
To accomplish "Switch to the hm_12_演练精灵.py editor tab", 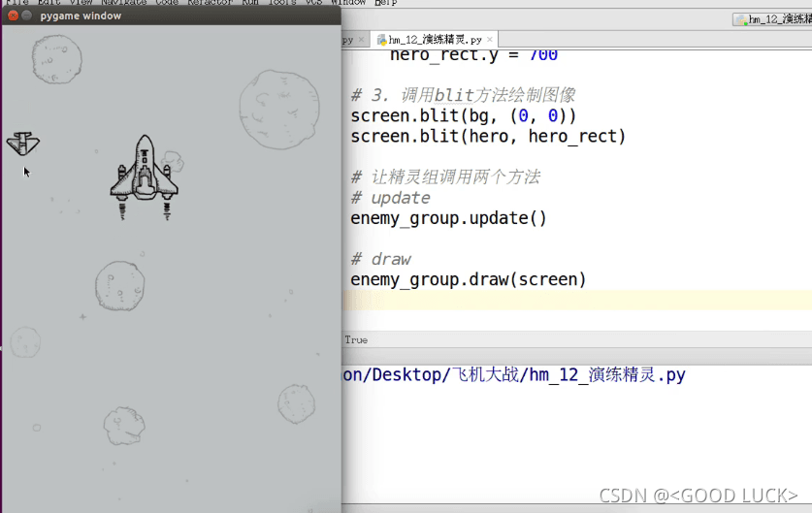I will 434,40.
